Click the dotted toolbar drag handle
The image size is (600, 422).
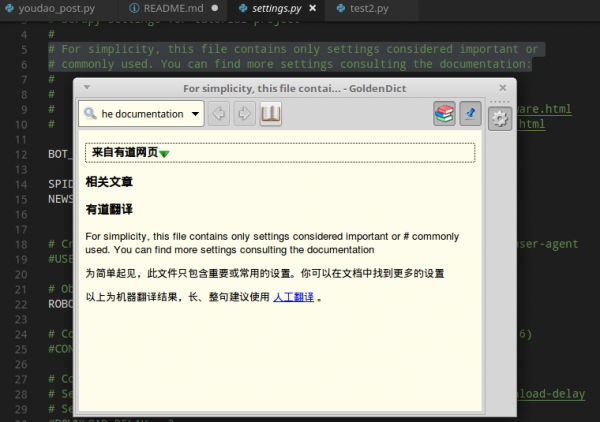(x=499, y=102)
